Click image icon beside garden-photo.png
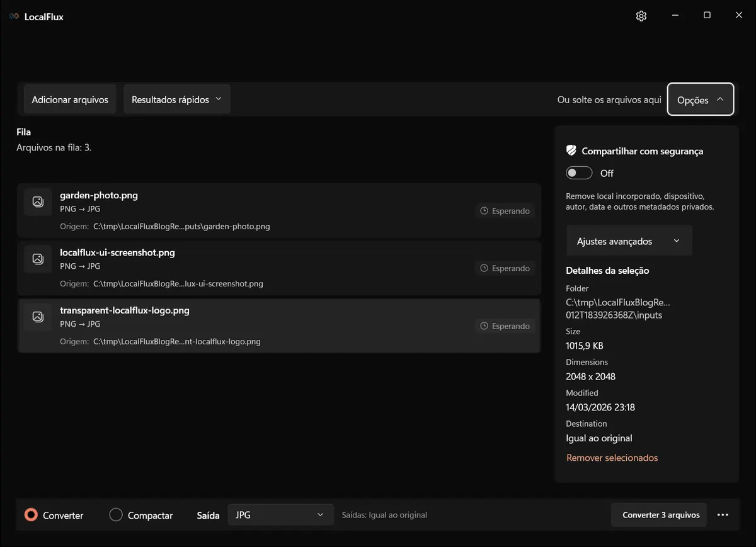The image size is (756, 547). pyautogui.click(x=38, y=201)
